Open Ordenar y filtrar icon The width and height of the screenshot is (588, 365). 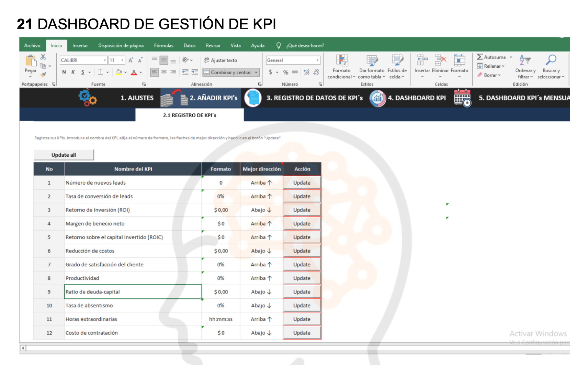525,60
